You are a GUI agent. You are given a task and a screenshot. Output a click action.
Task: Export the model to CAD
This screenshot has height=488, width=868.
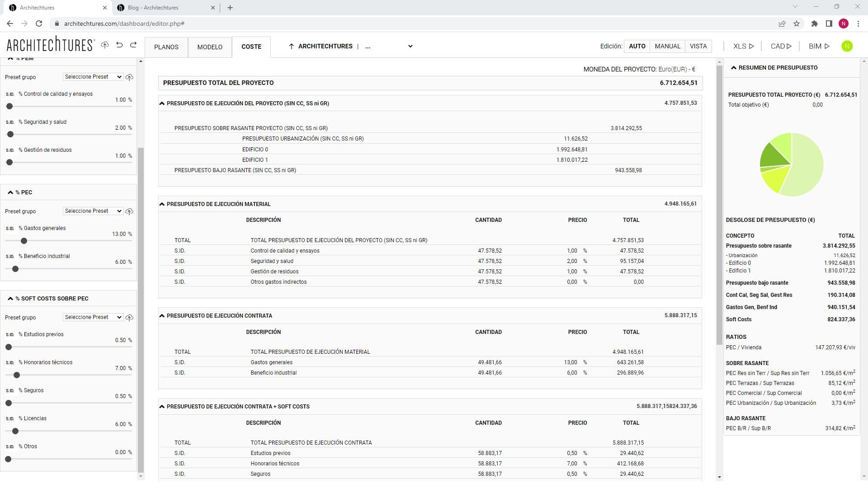point(780,46)
